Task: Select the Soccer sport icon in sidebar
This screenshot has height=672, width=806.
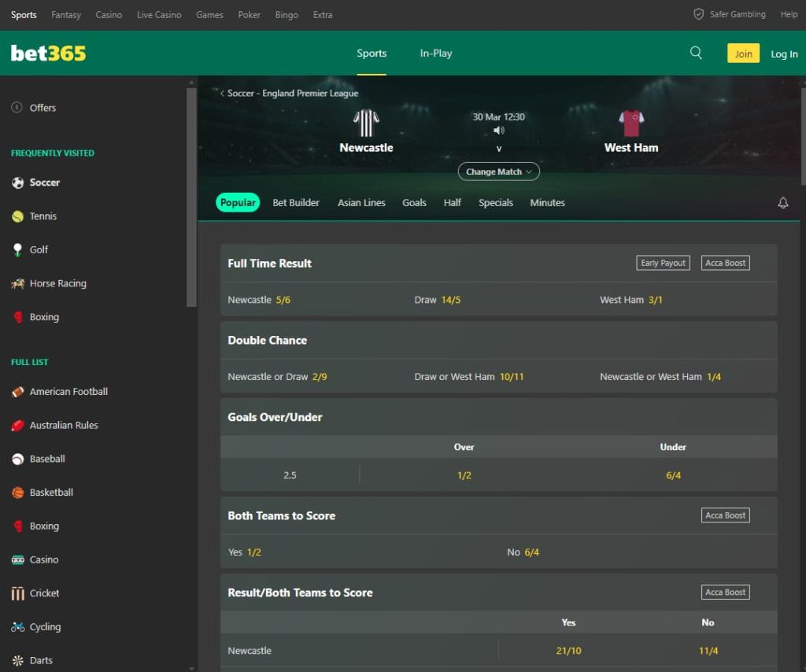Action: click(18, 182)
